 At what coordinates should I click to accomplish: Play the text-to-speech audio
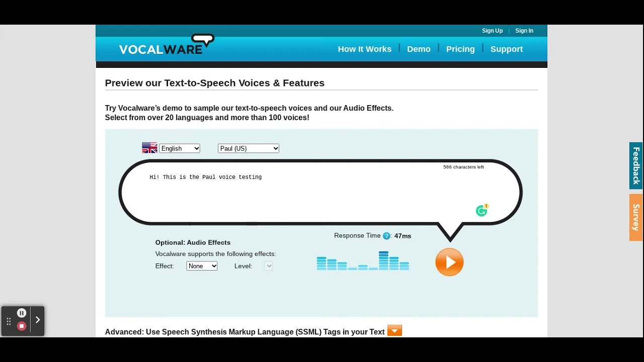[449, 262]
